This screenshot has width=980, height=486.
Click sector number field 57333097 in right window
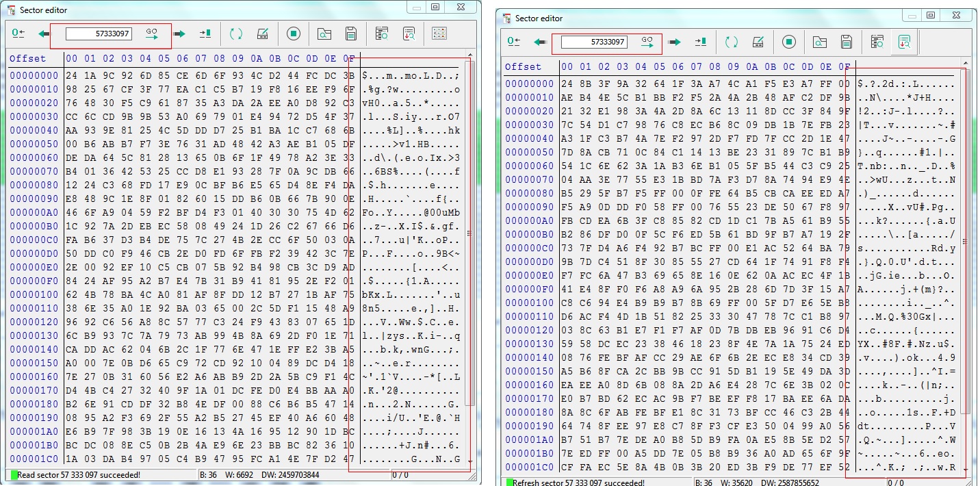coord(594,42)
